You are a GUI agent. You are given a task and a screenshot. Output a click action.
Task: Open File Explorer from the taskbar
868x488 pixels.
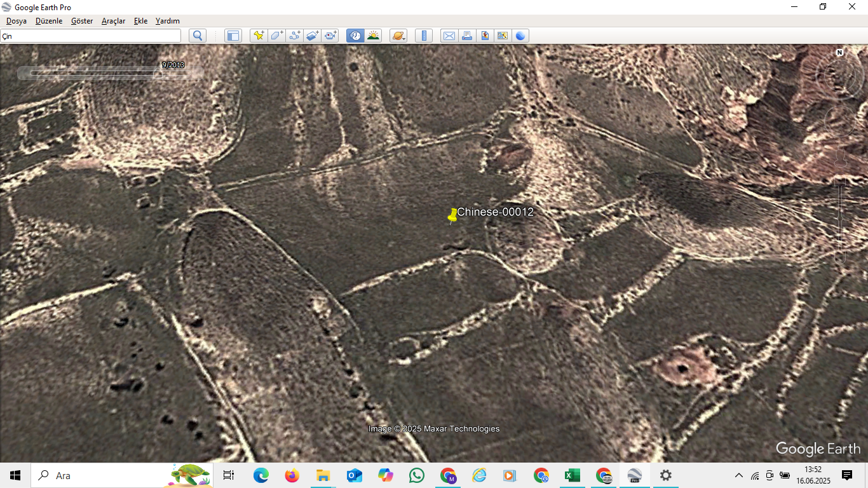(323, 475)
